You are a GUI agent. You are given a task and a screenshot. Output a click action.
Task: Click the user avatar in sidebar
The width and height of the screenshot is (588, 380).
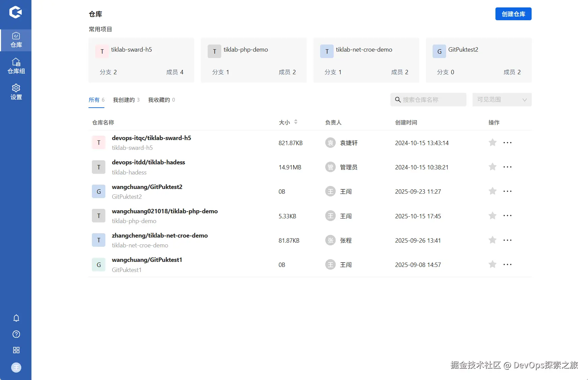click(16, 368)
